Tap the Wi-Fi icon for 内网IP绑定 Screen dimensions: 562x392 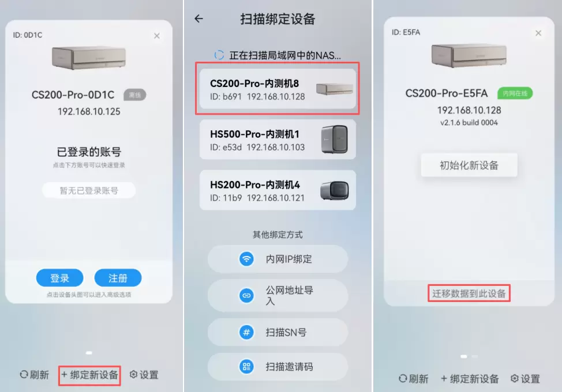coord(246,259)
